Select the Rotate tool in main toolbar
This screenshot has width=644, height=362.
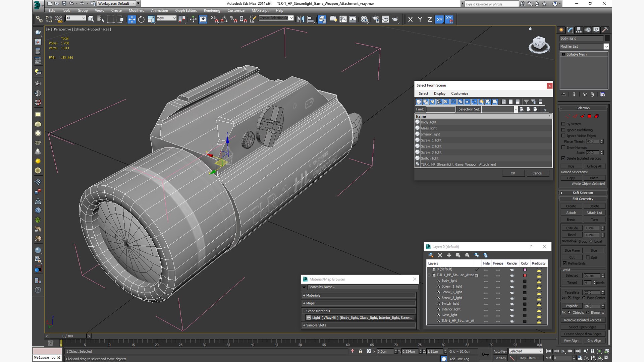tap(141, 19)
